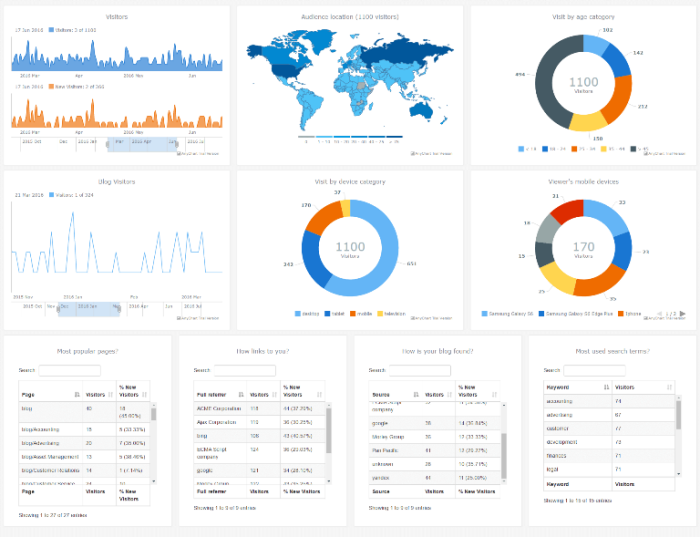Toggle mobile legend in device category chart
This screenshot has height=537, width=700.
pos(361,314)
